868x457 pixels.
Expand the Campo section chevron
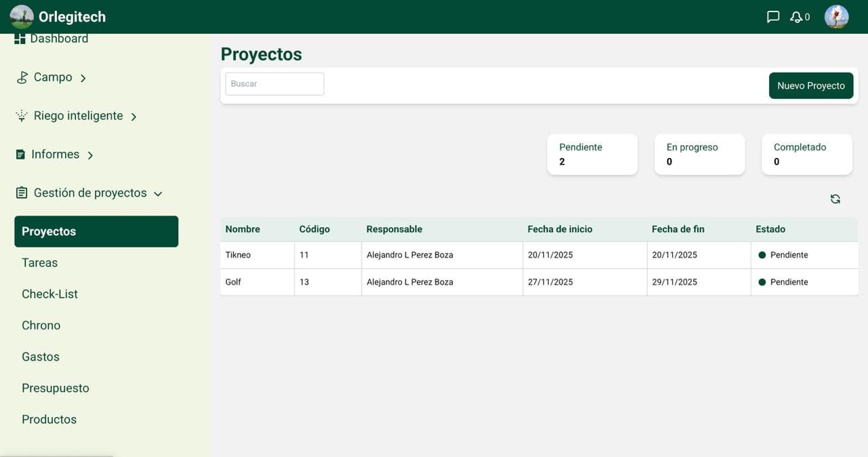[x=83, y=77]
